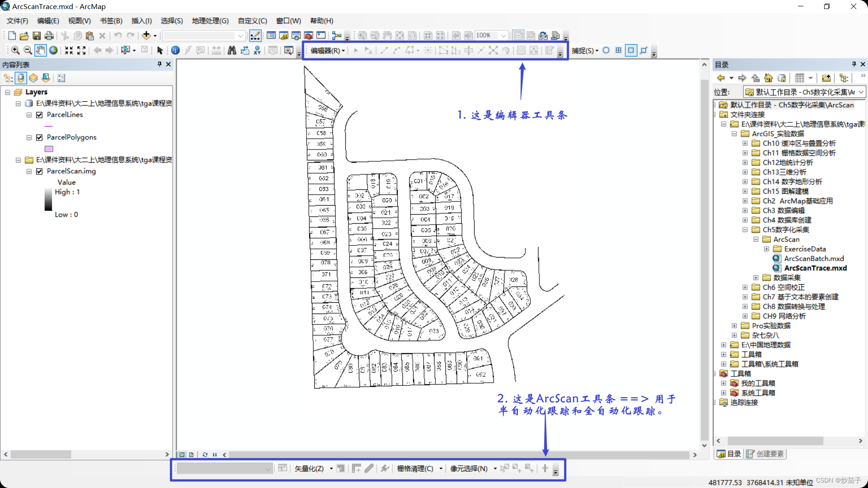Create a new map document
868x488 pixels.
point(12,36)
